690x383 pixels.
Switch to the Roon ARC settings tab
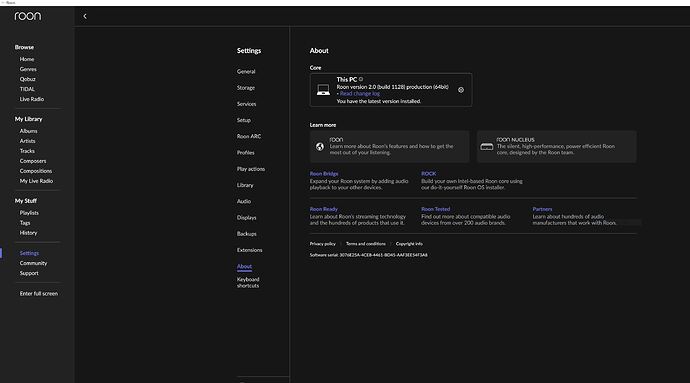click(x=249, y=136)
